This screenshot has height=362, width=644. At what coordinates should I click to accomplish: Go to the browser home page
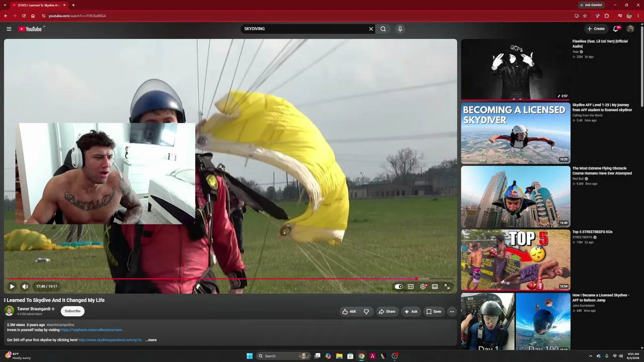(33, 16)
